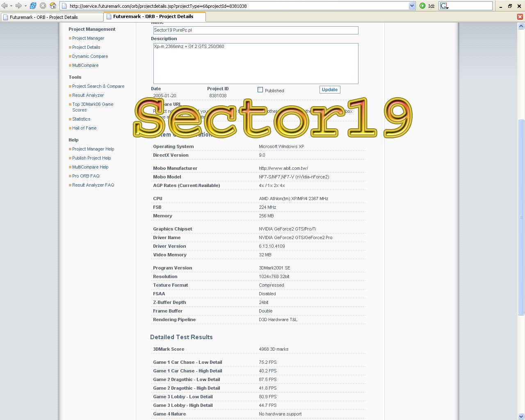This screenshot has height=420, width=525.
Task: Click the browser Back arrow
Action: pos(5,6)
